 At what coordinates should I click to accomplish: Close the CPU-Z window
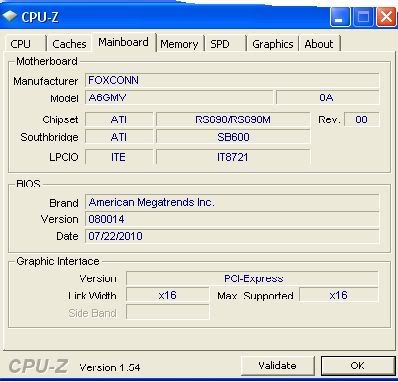pos(386,17)
